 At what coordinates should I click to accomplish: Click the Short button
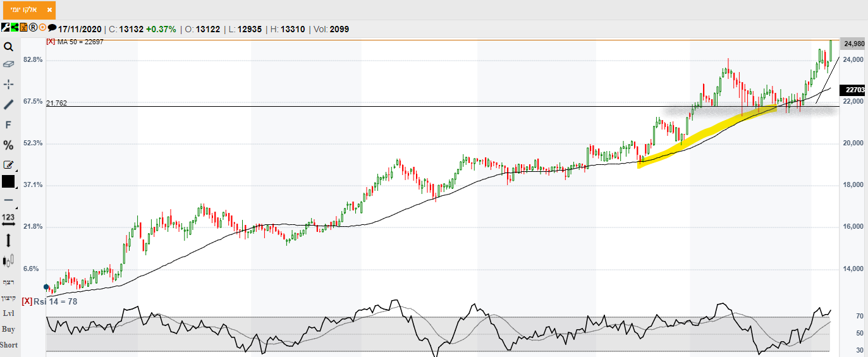pyautogui.click(x=9, y=345)
